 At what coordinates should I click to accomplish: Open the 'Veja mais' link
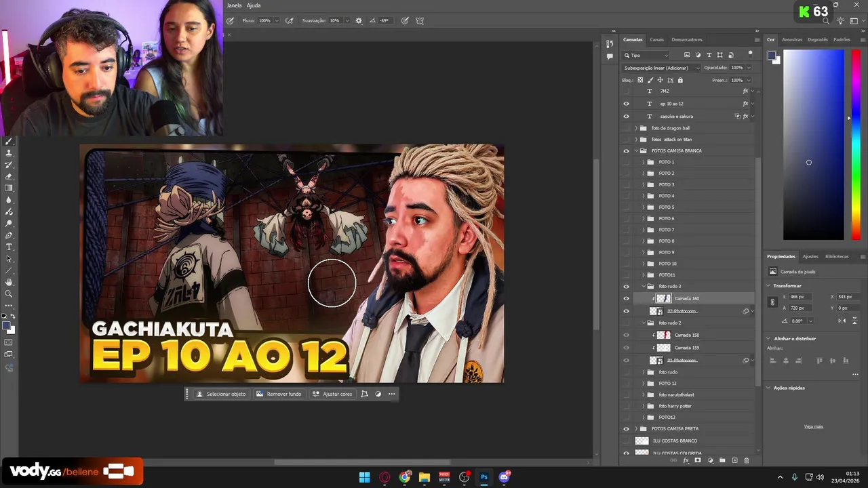814,426
